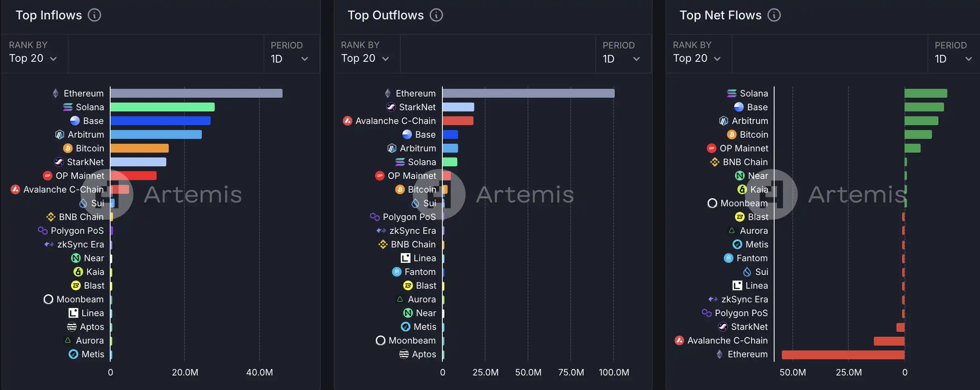
Task: Click the info icon beside Top Outflows
Action: coord(436,15)
